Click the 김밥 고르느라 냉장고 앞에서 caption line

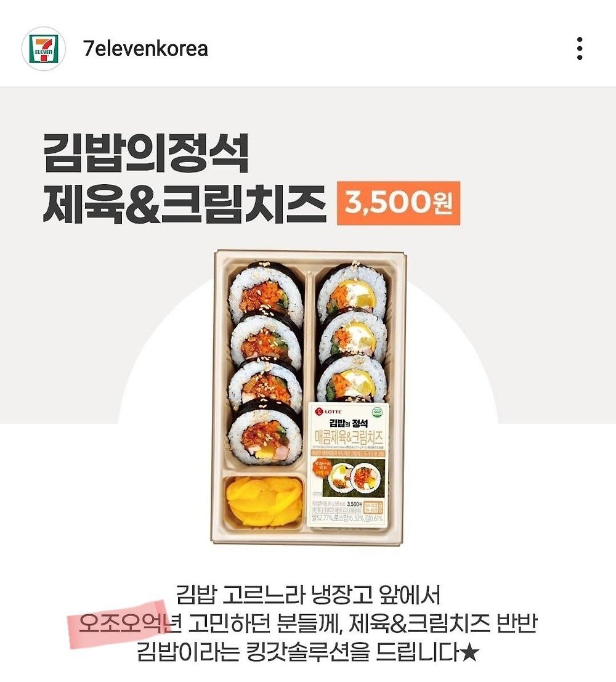pyautogui.click(x=308, y=595)
